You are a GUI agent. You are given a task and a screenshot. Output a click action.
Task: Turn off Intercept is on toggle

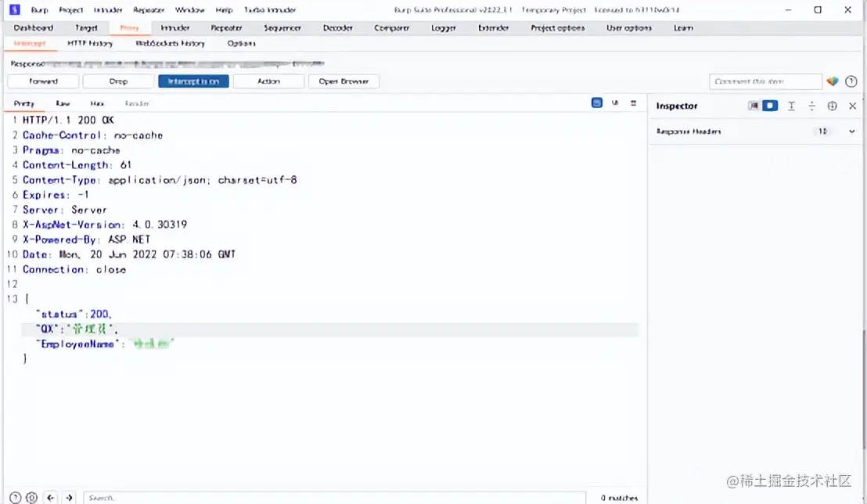193,81
